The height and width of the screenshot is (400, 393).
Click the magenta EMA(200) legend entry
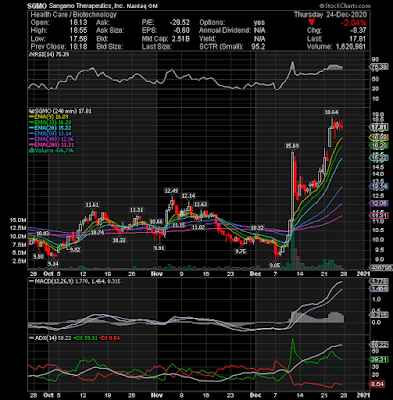(x=51, y=145)
